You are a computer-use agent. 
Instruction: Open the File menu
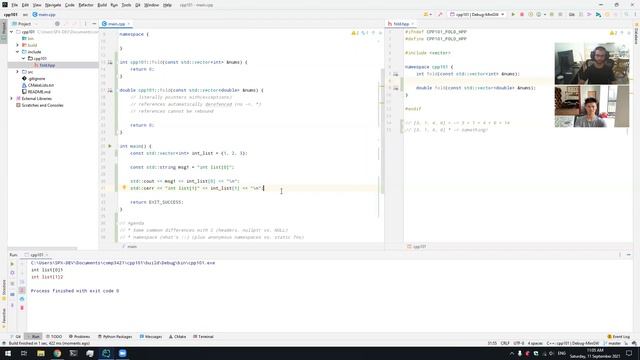coord(14,5)
